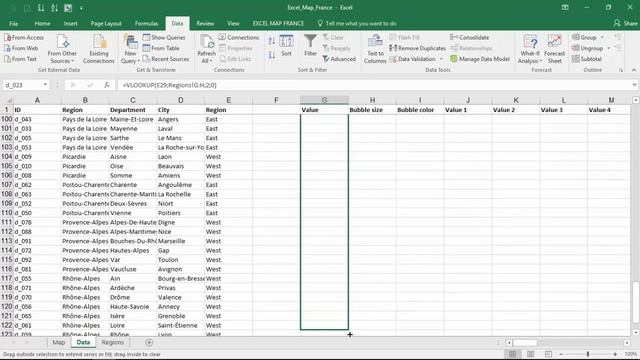This screenshot has height=360, width=640.
Task: Sort A to Z ascending icon
Action: pyautogui.click(x=272, y=40)
